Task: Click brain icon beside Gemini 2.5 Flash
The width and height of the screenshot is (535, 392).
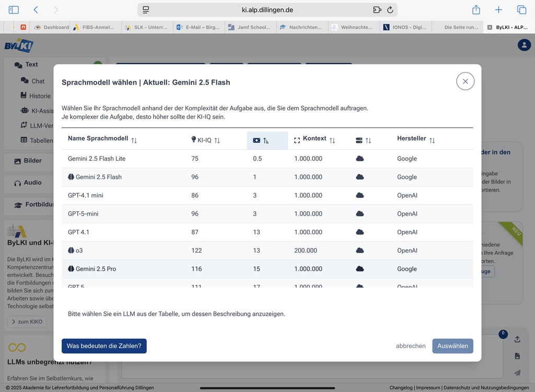Action: [x=71, y=177]
